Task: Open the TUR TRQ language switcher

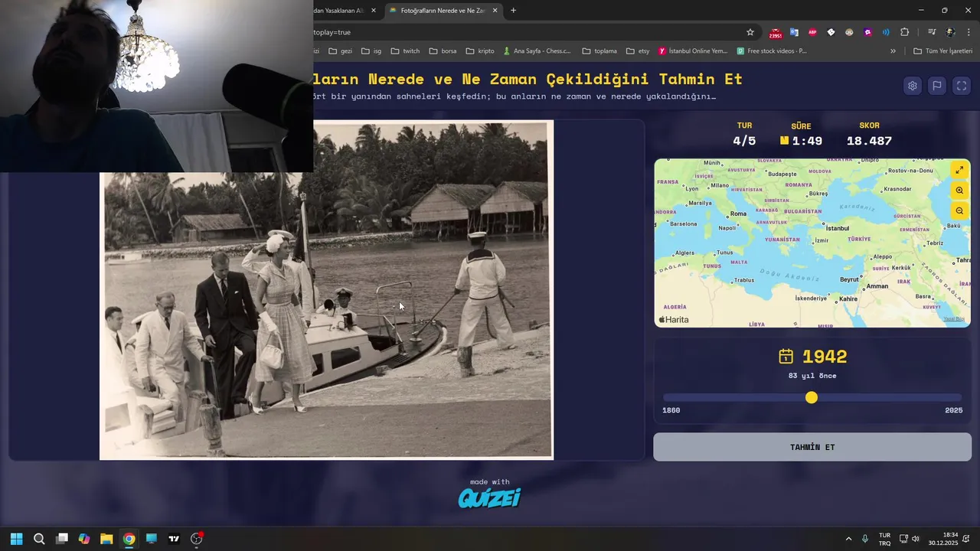Action: click(884, 539)
